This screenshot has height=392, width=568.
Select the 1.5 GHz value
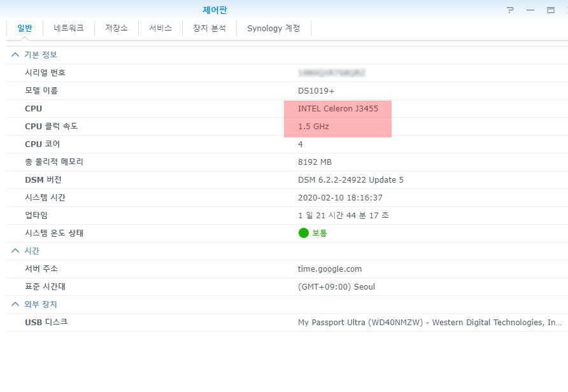[x=314, y=127]
